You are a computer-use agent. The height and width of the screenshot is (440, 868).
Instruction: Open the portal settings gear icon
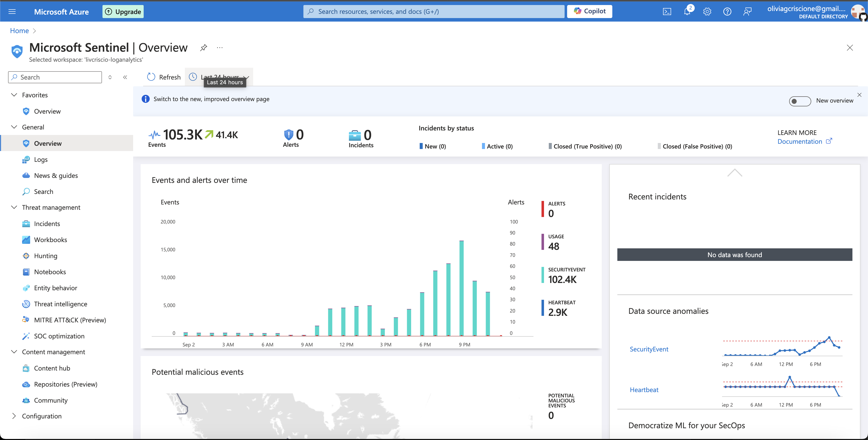pos(707,12)
